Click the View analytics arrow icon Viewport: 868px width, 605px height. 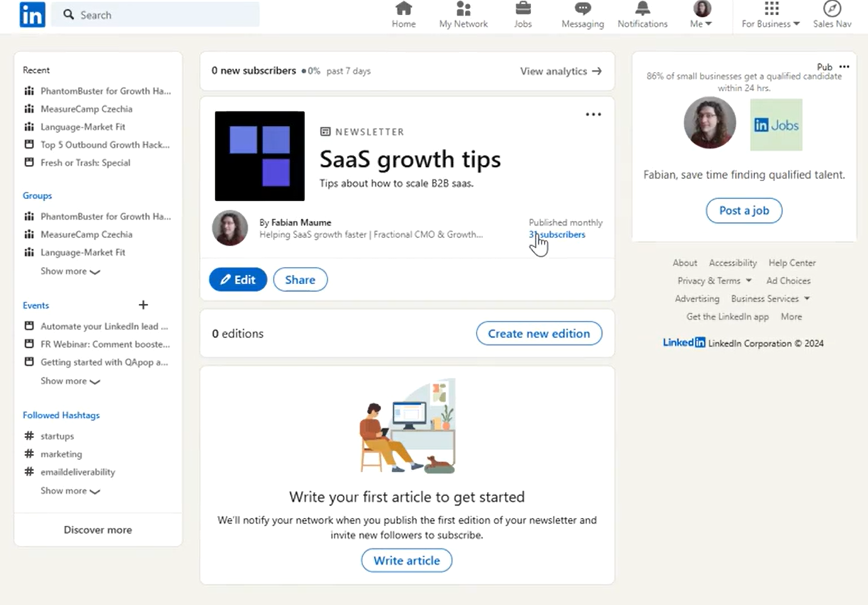click(x=597, y=71)
